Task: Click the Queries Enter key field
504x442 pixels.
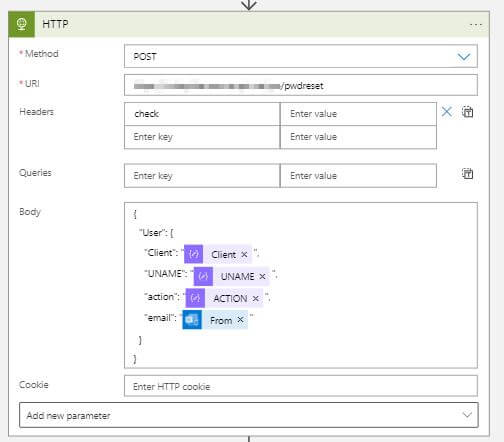Action: (x=202, y=175)
